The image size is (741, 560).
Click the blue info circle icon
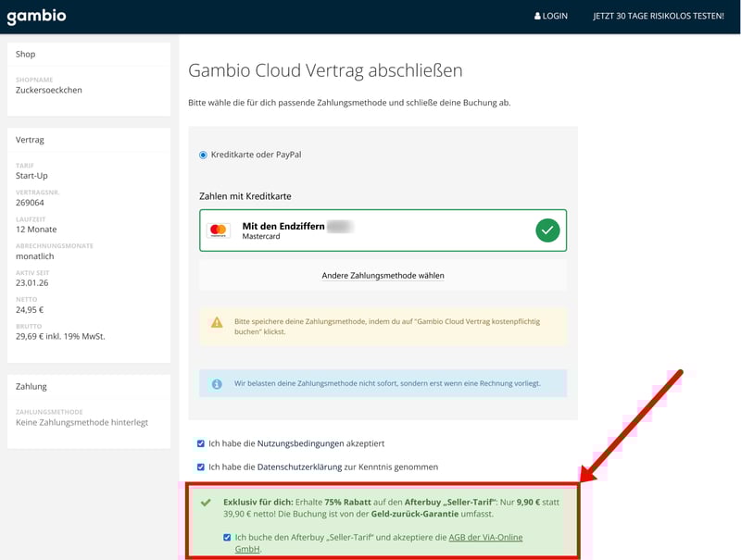(x=217, y=383)
